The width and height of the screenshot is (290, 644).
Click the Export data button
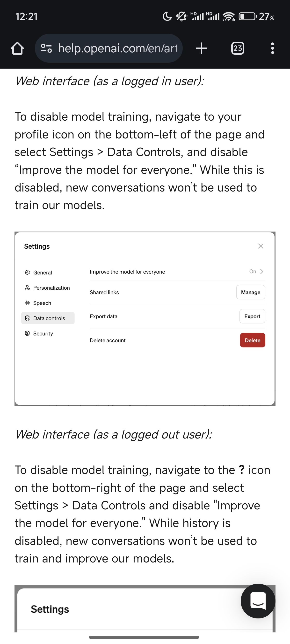[x=252, y=316]
